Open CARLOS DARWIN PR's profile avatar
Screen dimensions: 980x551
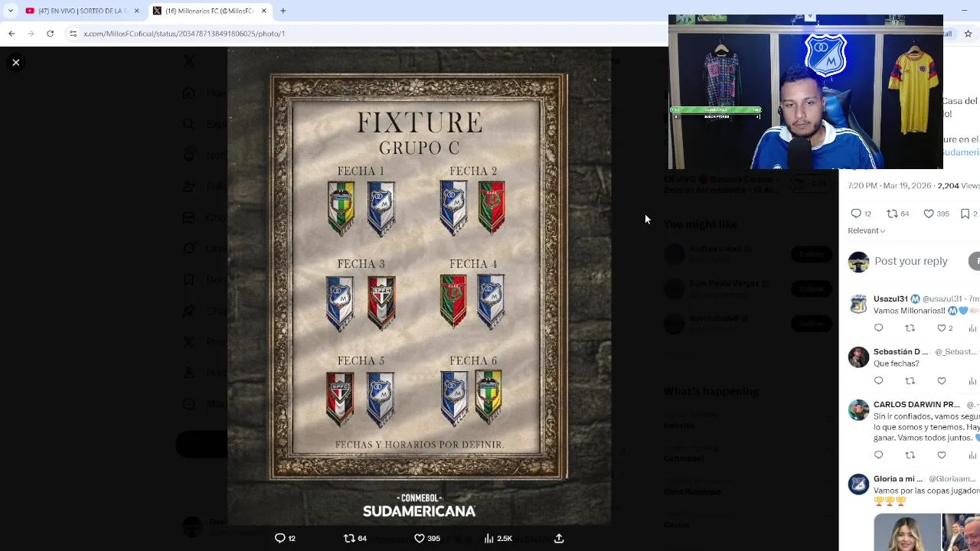click(x=858, y=409)
